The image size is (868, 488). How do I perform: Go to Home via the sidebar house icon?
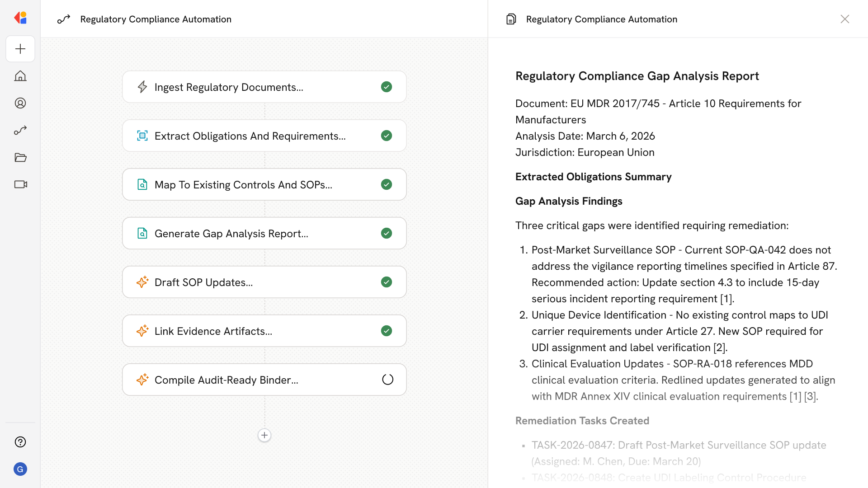click(20, 76)
